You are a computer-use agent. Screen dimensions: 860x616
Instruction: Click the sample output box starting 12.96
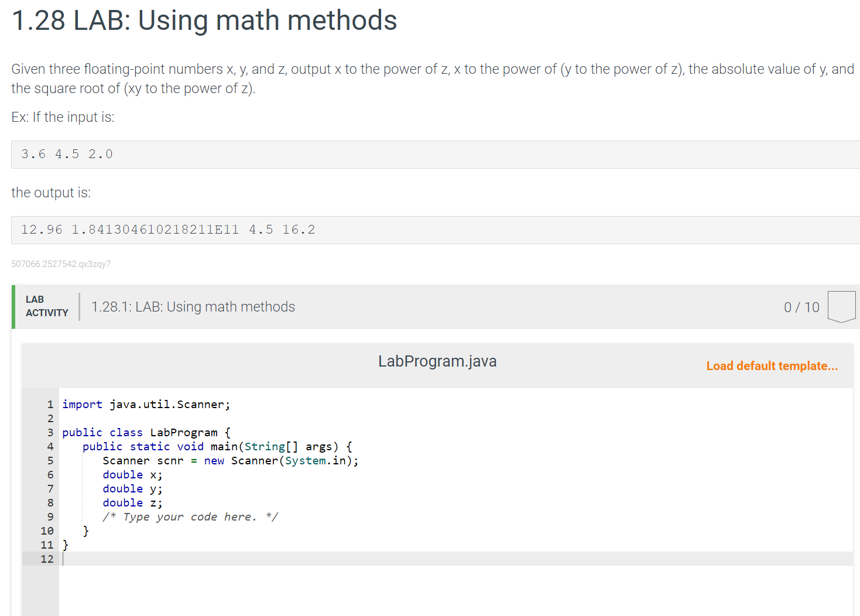pos(436,230)
